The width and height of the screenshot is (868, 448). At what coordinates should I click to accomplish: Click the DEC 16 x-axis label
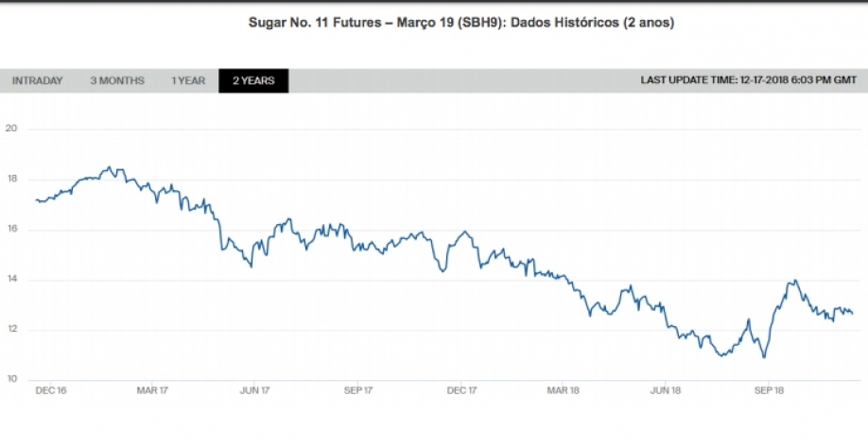50,389
